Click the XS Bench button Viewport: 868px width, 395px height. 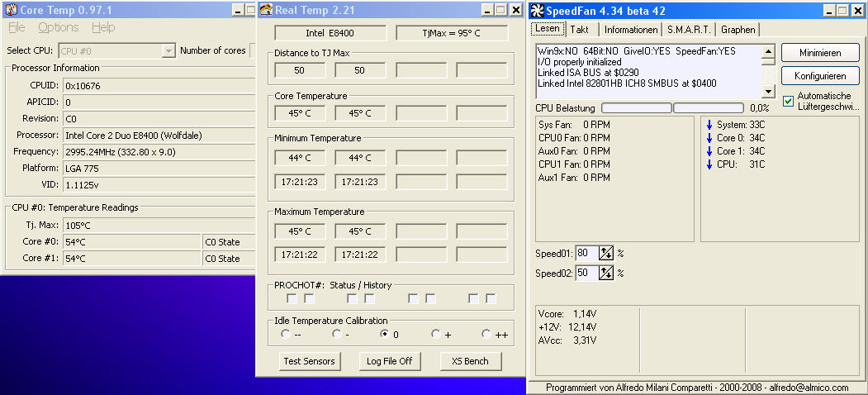(471, 361)
